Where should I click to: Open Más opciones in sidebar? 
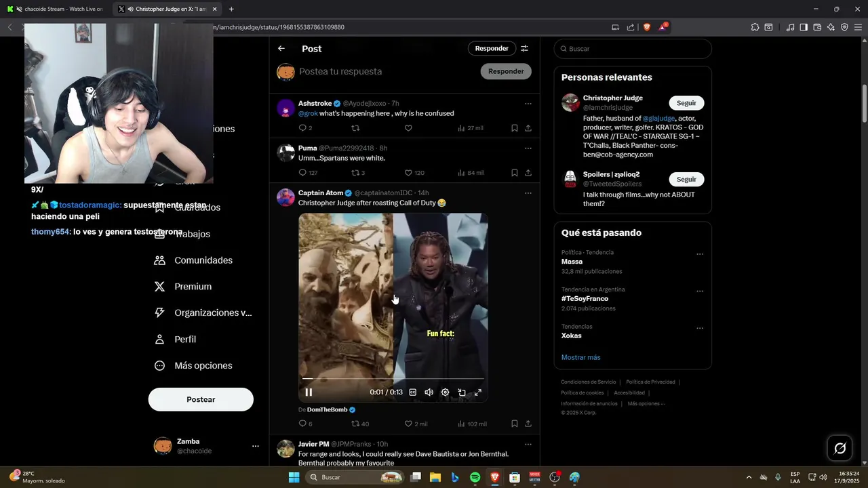pyautogui.click(x=193, y=366)
